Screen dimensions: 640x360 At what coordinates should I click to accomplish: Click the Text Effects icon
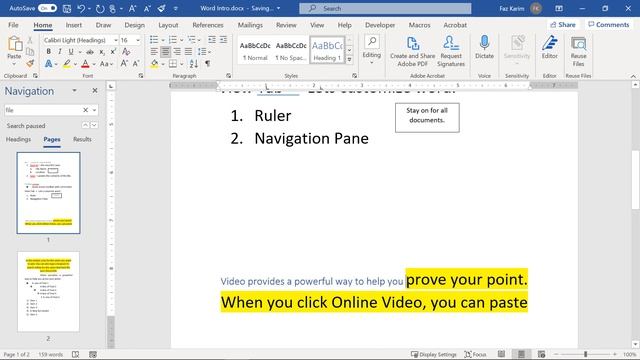click(49, 64)
